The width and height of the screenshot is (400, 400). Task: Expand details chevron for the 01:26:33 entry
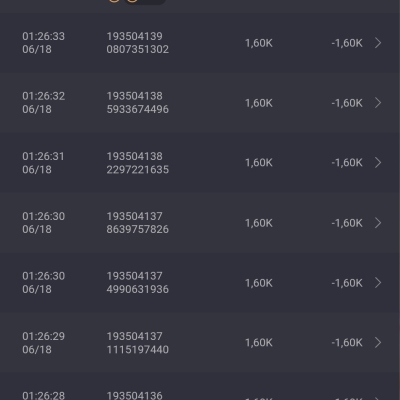[378, 43]
